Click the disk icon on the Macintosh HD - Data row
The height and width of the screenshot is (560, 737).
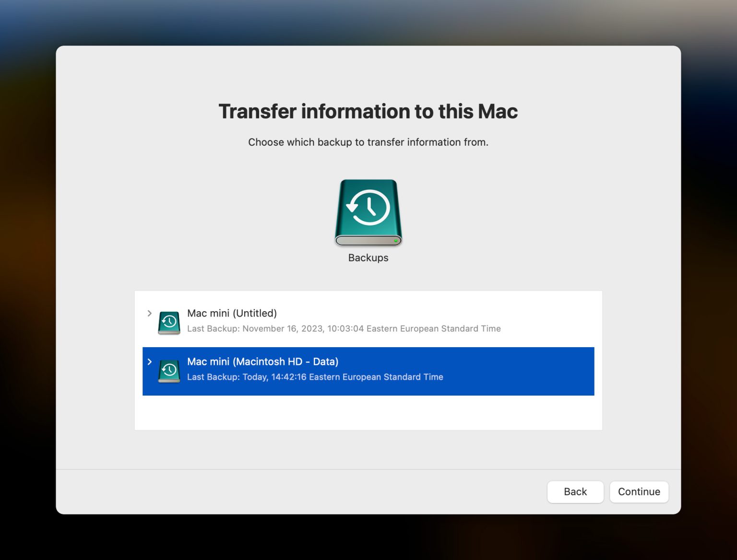click(x=168, y=371)
